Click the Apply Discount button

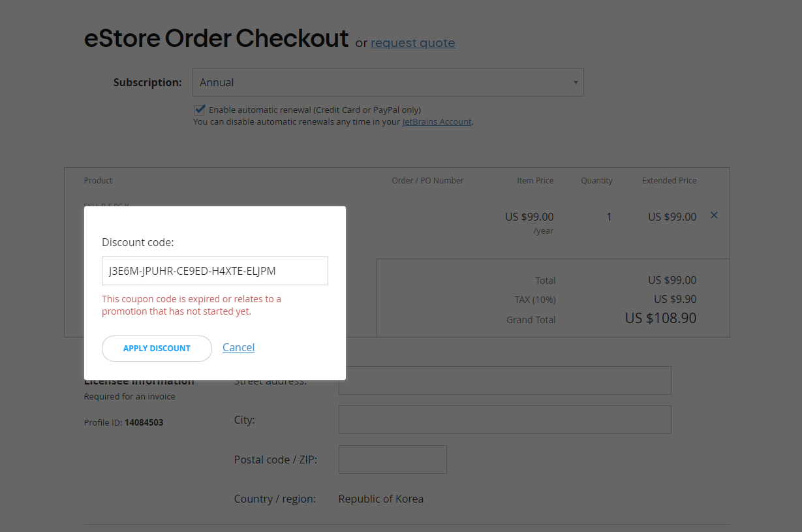tap(157, 348)
